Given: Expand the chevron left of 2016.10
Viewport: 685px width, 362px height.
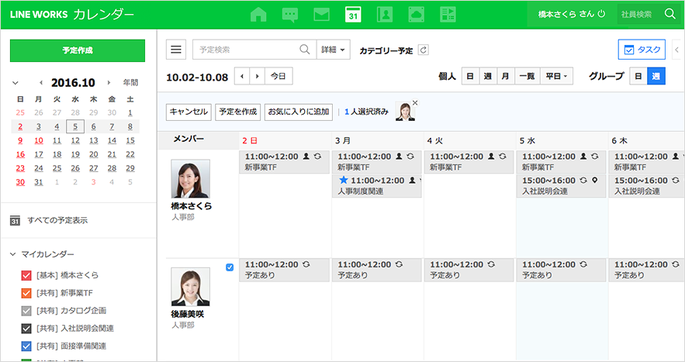Looking at the screenshot, I should point(15,83).
